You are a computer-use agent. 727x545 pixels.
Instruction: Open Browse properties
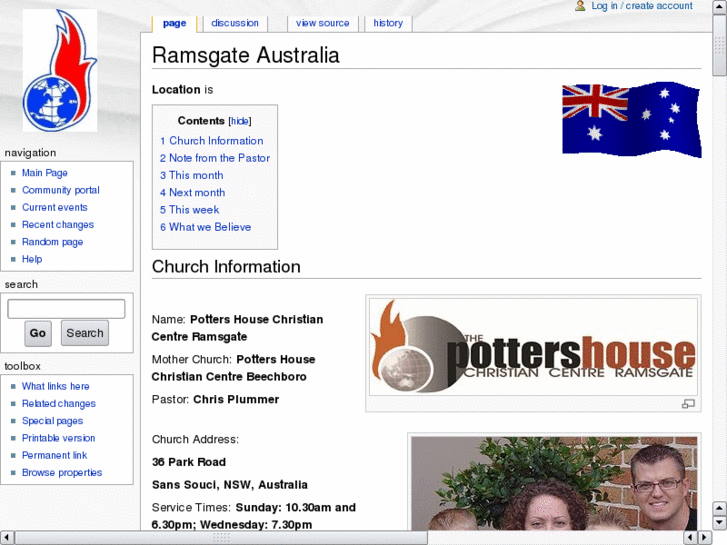pos(62,472)
